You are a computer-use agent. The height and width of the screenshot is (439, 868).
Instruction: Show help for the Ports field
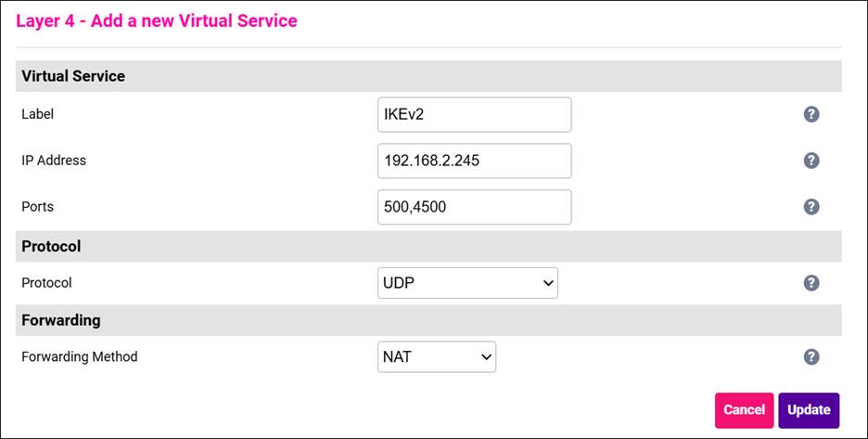[811, 207]
